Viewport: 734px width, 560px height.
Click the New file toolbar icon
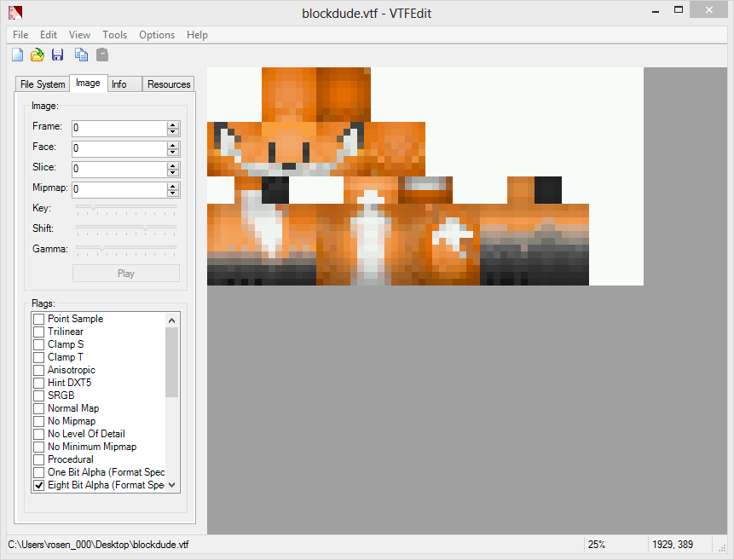click(17, 55)
